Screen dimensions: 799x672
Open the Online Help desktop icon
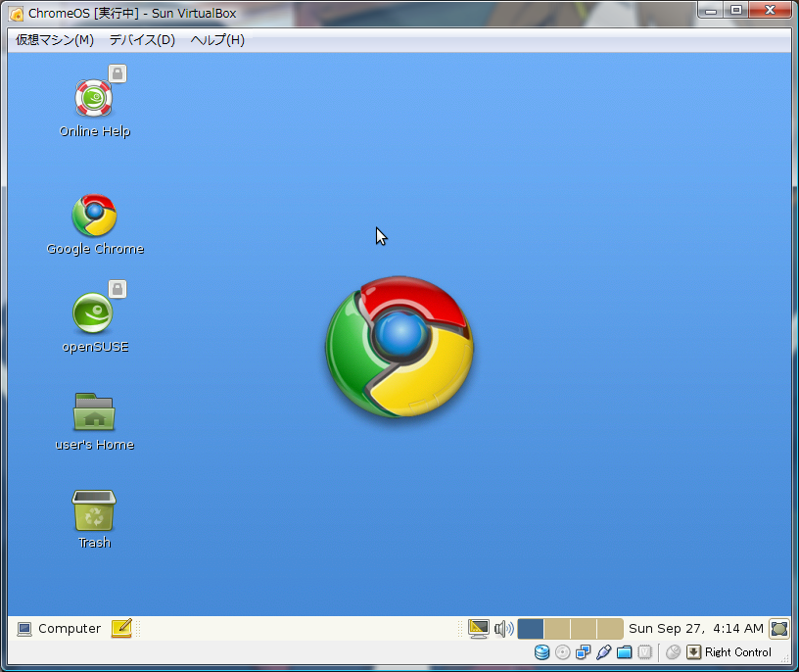pyautogui.click(x=94, y=98)
